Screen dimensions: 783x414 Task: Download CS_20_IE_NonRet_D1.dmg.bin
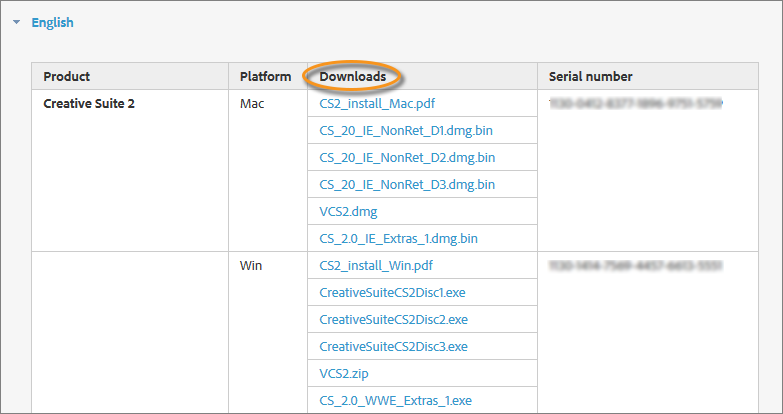[x=406, y=131]
